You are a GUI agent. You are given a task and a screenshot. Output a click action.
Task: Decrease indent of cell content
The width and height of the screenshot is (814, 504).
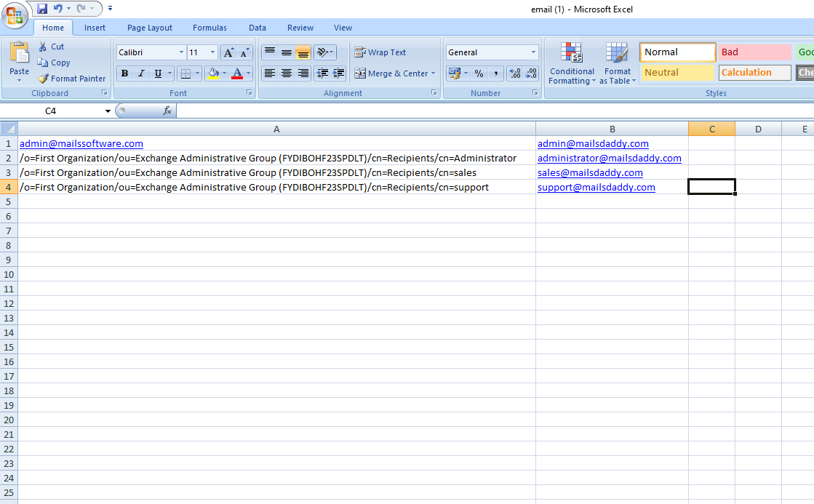pyautogui.click(x=322, y=73)
